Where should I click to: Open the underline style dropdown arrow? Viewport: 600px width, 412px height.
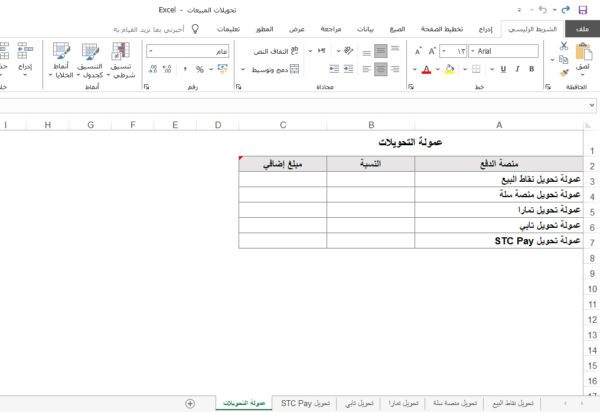pos(492,69)
